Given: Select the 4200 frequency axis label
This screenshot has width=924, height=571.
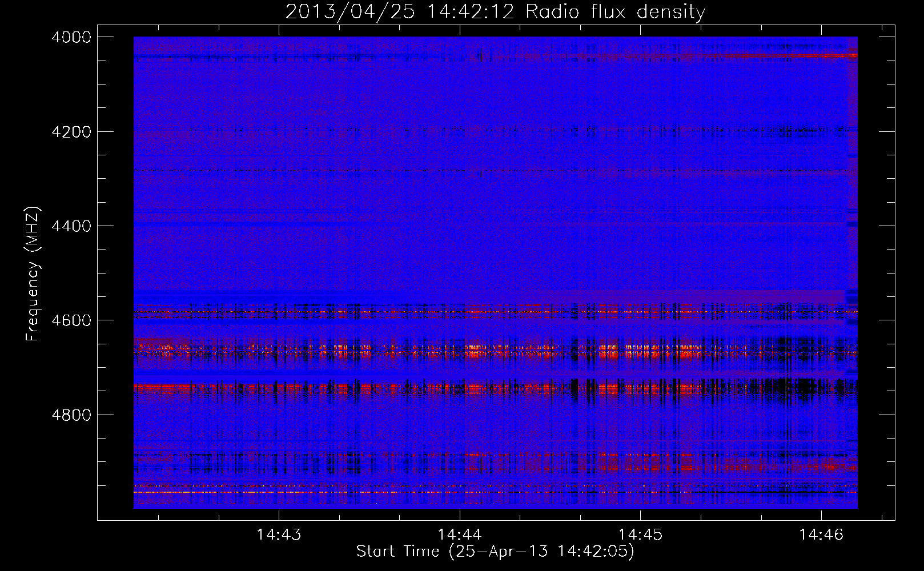Looking at the screenshot, I should pos(71,132).
